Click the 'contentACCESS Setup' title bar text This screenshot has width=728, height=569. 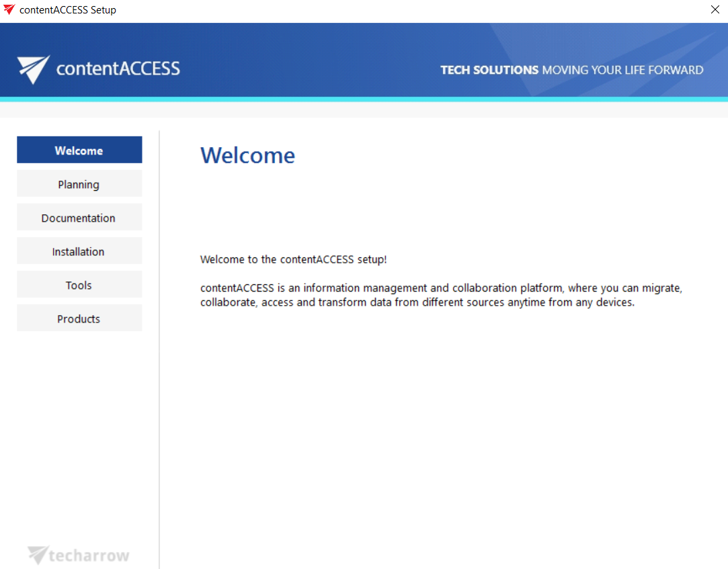click(x=68, y=10)
